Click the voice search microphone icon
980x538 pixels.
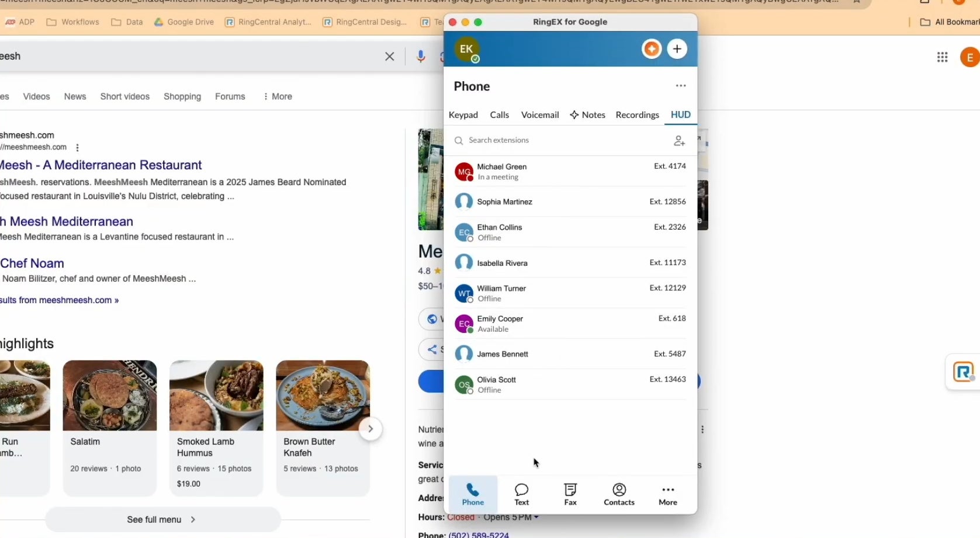tap(421, 56)
